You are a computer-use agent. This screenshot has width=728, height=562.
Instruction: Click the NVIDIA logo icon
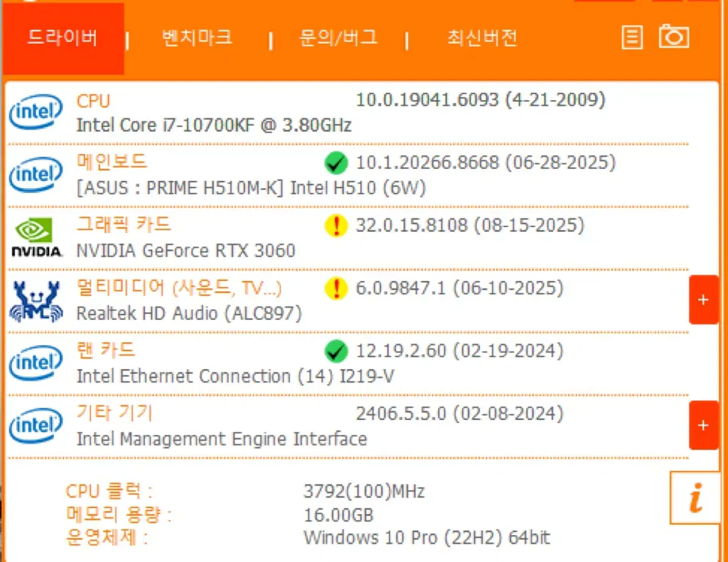tap(36, 238)
